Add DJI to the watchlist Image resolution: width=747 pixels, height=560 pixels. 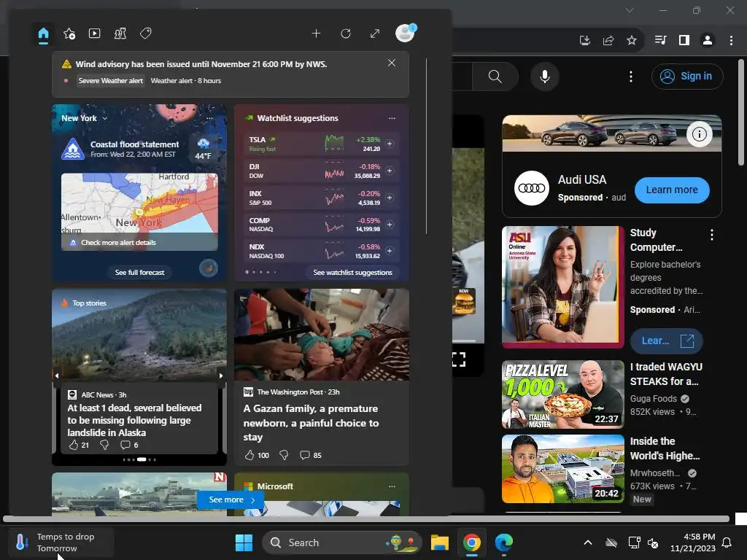[390, 171]
